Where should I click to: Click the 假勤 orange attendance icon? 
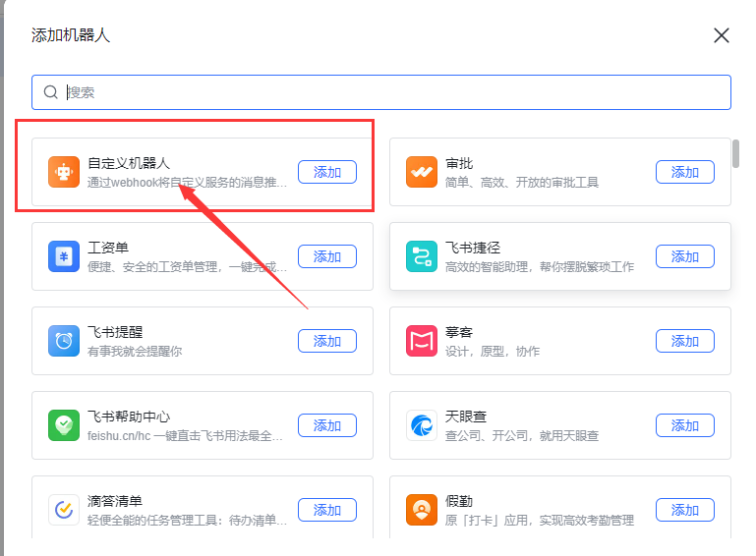[x=422, y=510]
